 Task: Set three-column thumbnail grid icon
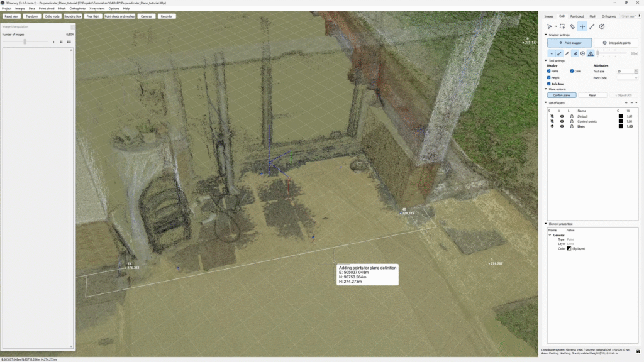[69, 42]
